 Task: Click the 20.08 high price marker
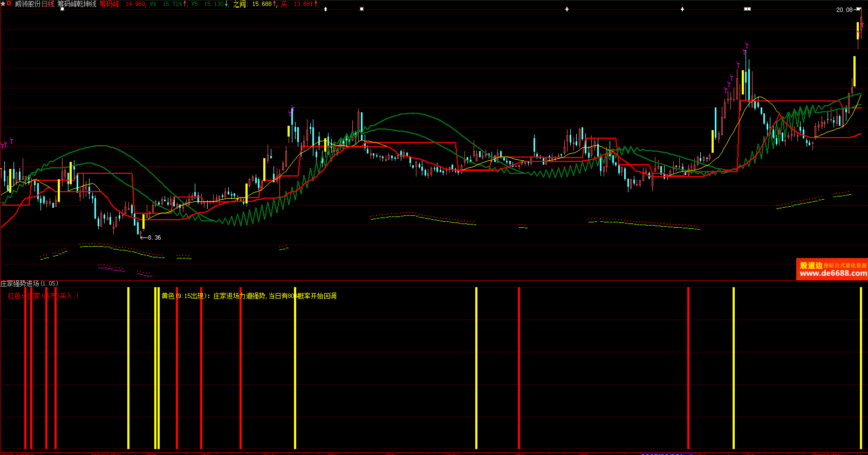point(844,10)
